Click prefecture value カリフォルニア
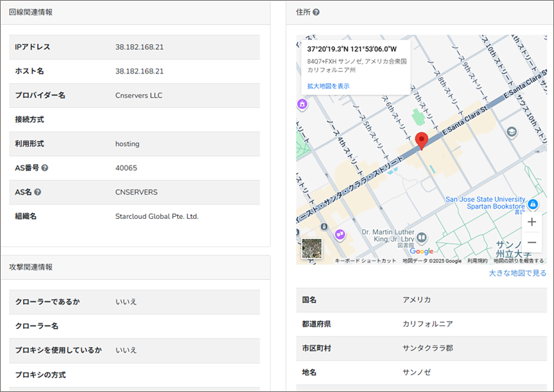 click(x=427, y=323)
